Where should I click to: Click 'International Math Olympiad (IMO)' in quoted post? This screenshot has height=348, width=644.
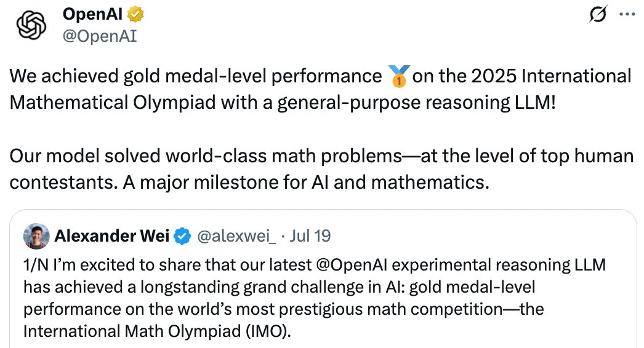point(156,332)
